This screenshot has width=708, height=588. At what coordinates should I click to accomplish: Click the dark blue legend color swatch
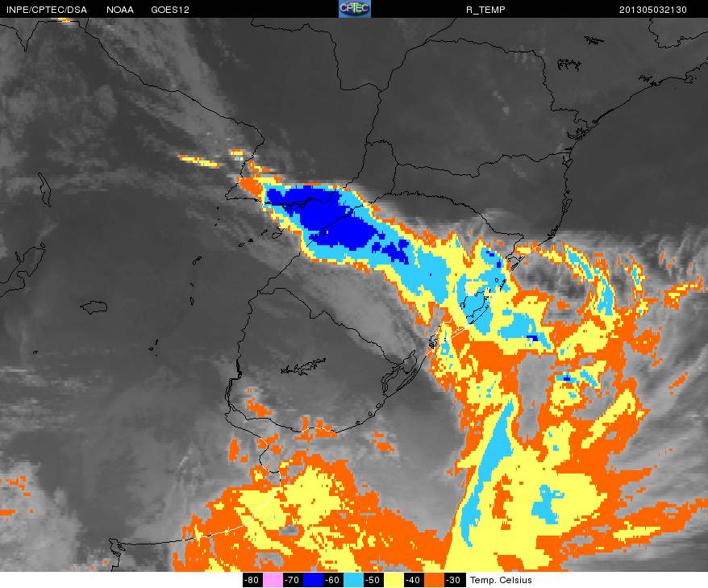coord(312,580)
